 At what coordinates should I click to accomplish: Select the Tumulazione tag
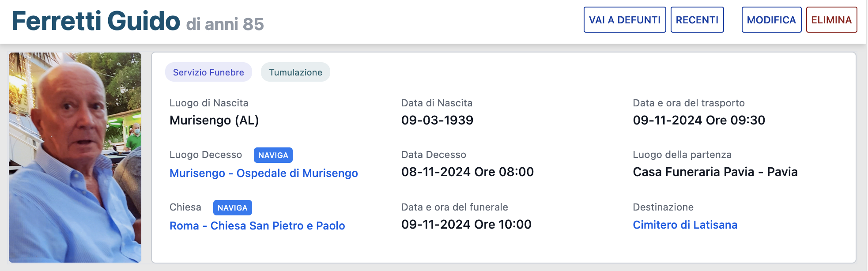pyautogui.click(x=295, y=72)
